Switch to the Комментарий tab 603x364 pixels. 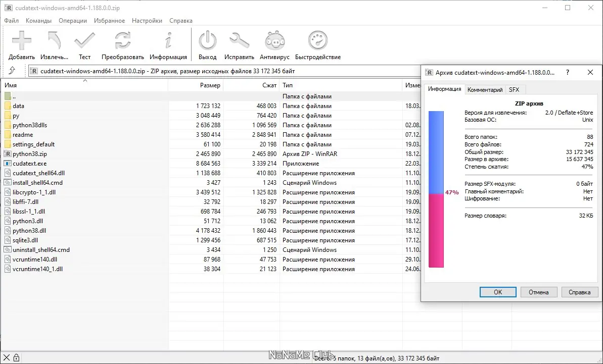tap(485, 89)
